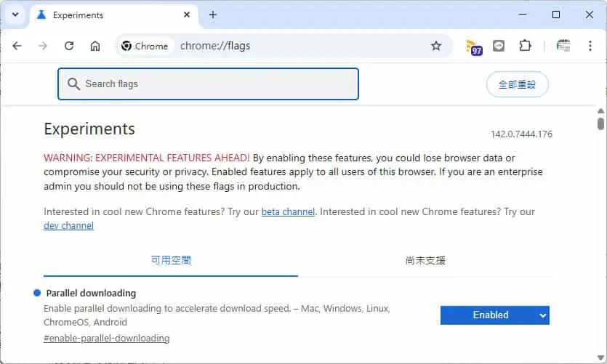Click the Chrome site info chip in address bar
Viewport: 607px width, 364px height.
click(145, 46)
